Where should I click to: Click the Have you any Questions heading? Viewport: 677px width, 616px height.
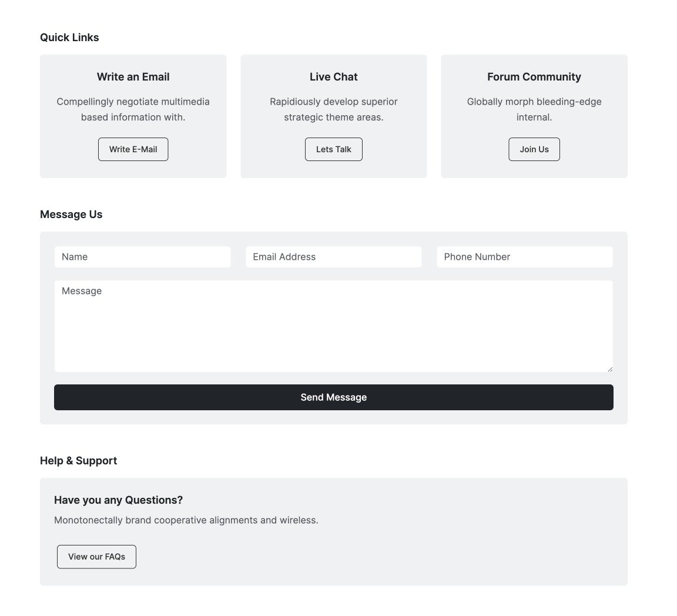[x=118, y=500]
